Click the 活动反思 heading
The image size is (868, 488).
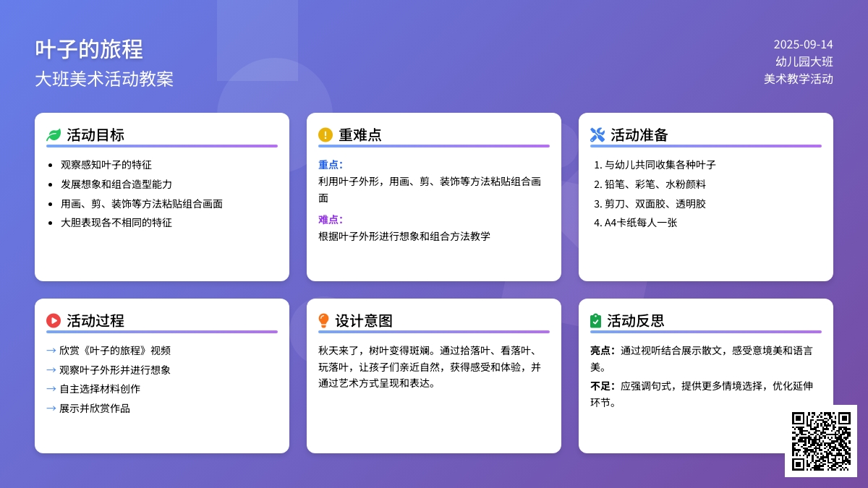pyautogui.click(x=636, y=321)
